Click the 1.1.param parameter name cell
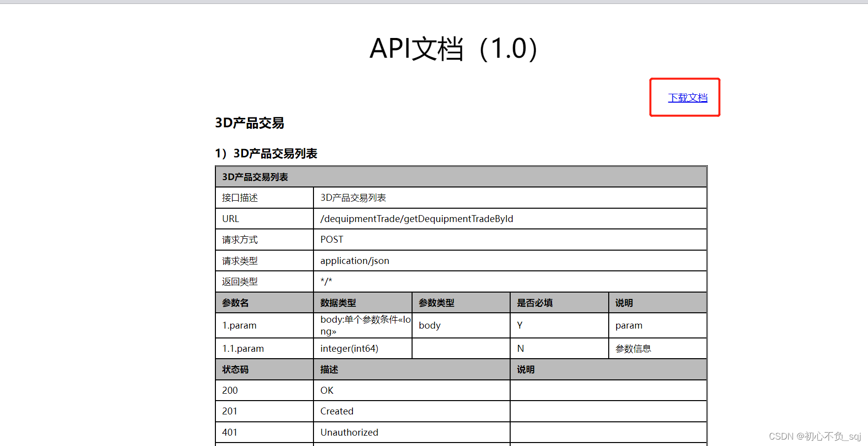Image resolution: width=868 pixels, height=446 pixels. (x=264, y=348)
